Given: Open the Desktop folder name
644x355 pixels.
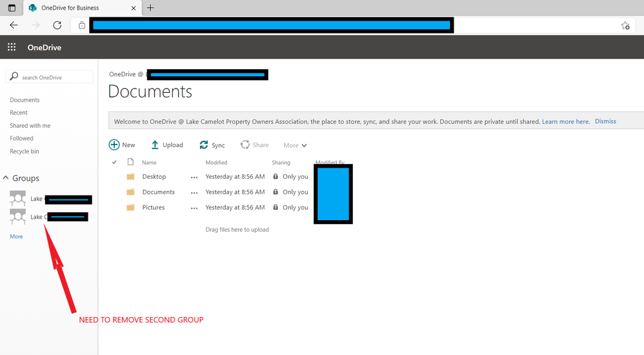Looking at the screenshot, I should point(154,177).
